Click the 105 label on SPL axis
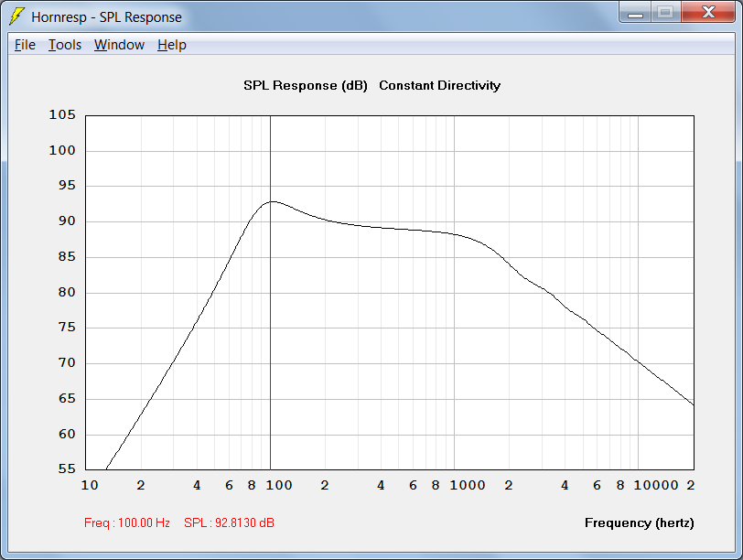Image resolution: width=743 pixels, height=560 pixels. [62, 114]
